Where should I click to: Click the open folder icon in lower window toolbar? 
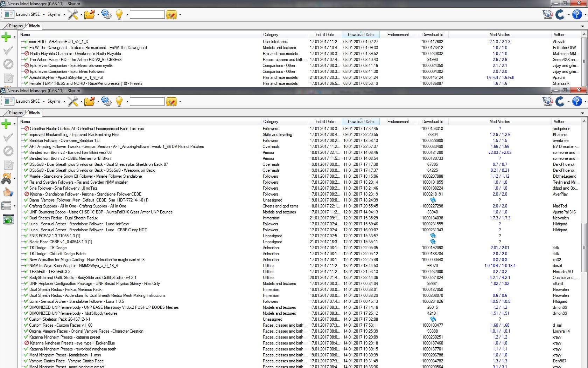pos(89,102)
